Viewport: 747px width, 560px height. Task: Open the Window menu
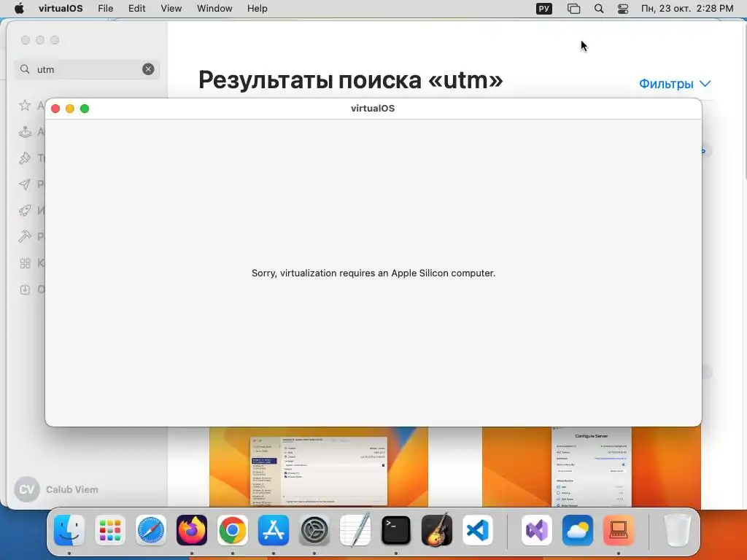[214, 9]
